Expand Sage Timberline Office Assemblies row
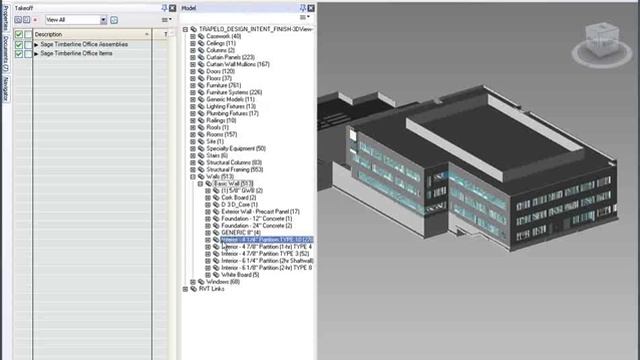The height and width of the screenshot is (360, 640). [x=36, y=44]
